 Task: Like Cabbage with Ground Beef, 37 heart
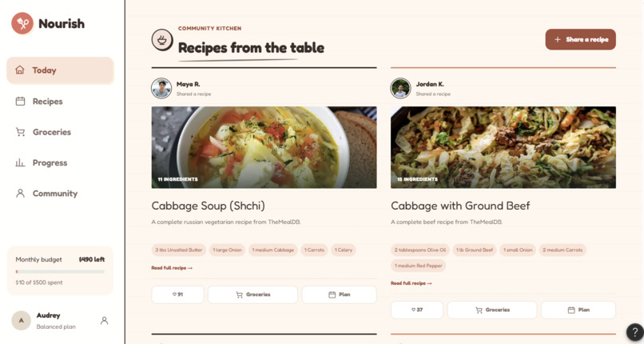[x=417, y=310]
